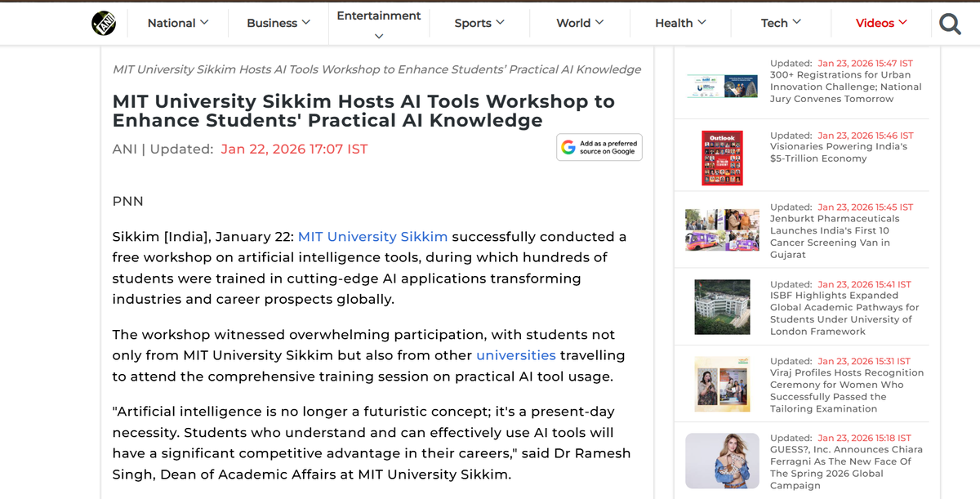The image size is (980, 499).
Task: Open the Videos section
Action: (875, 23)
